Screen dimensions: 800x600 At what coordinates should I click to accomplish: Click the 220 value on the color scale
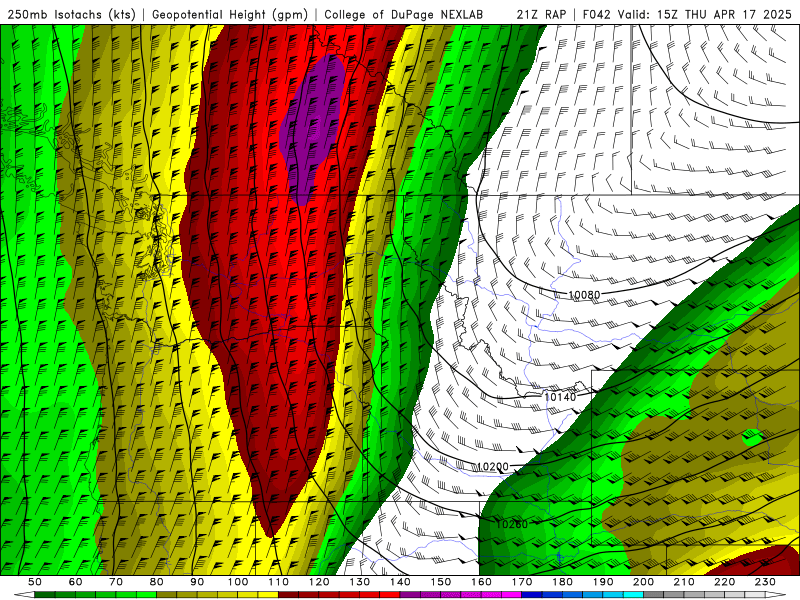(x=724, y=582)
